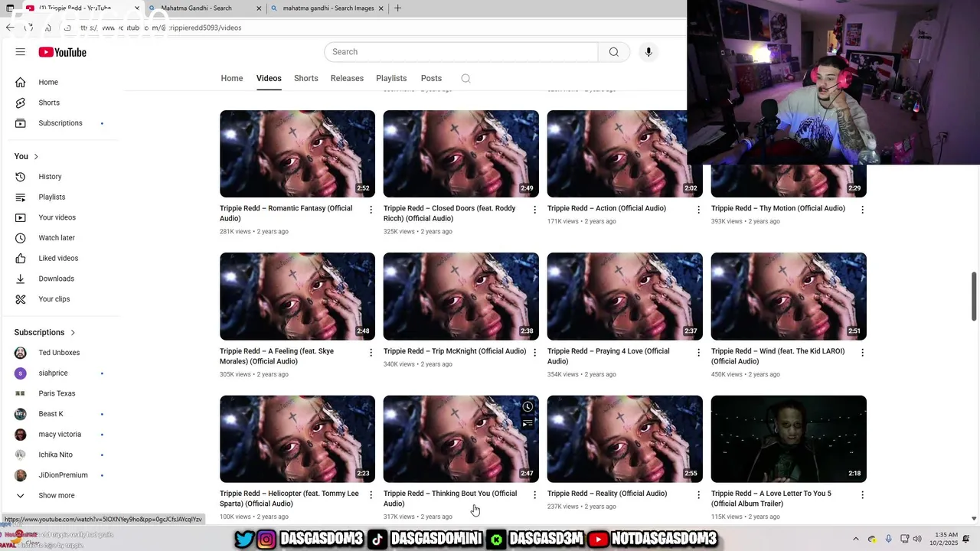Open Liked videos in sidebar
Screen dimensions: 980x551
pyautogui.click(x=61, y=258)
